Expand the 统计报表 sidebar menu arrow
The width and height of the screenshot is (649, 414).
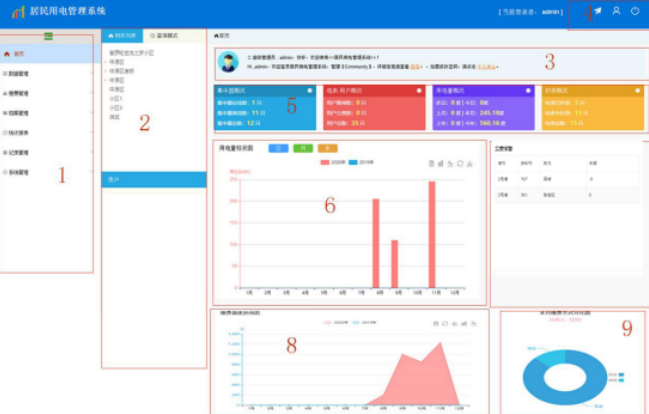[91, 133]
